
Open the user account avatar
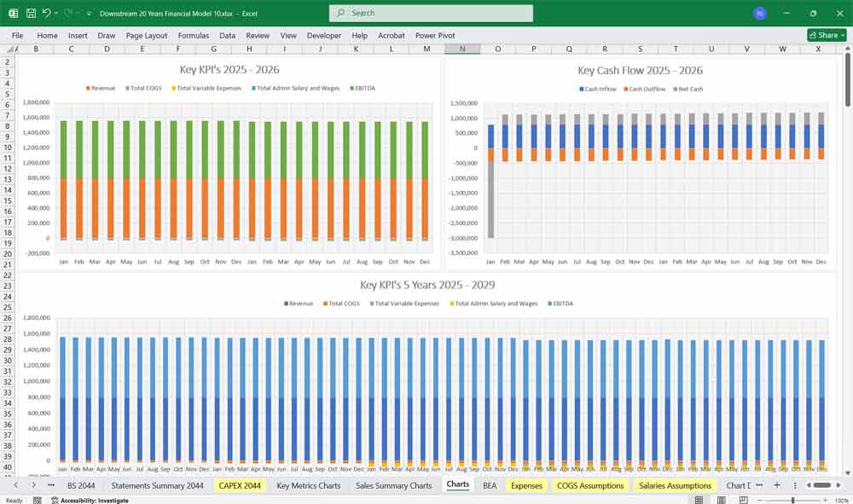(760, 14)
